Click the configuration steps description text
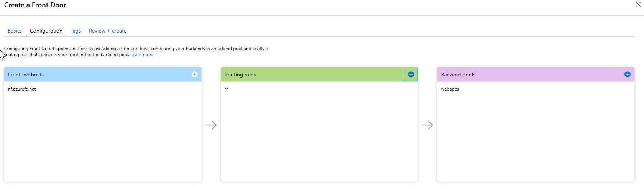 coord(136,52)
